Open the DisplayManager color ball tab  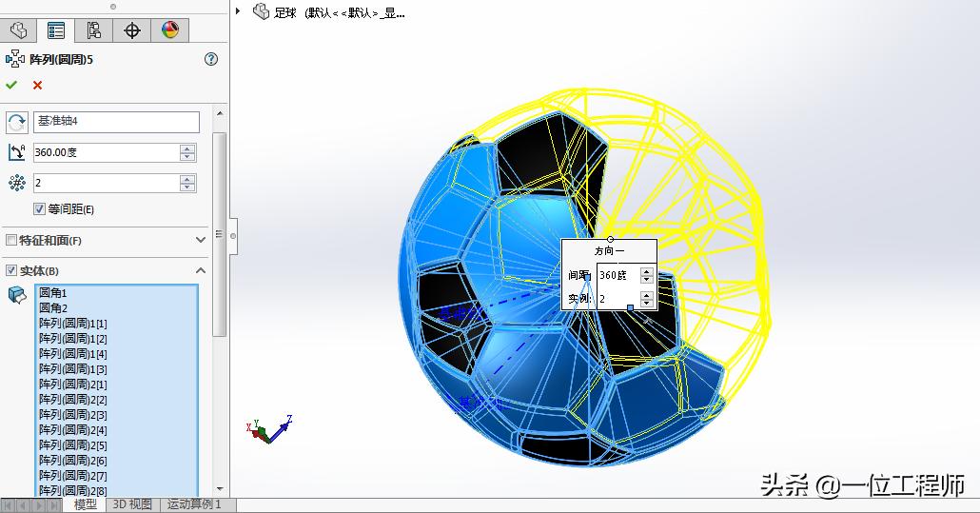[x=170, y=30]
